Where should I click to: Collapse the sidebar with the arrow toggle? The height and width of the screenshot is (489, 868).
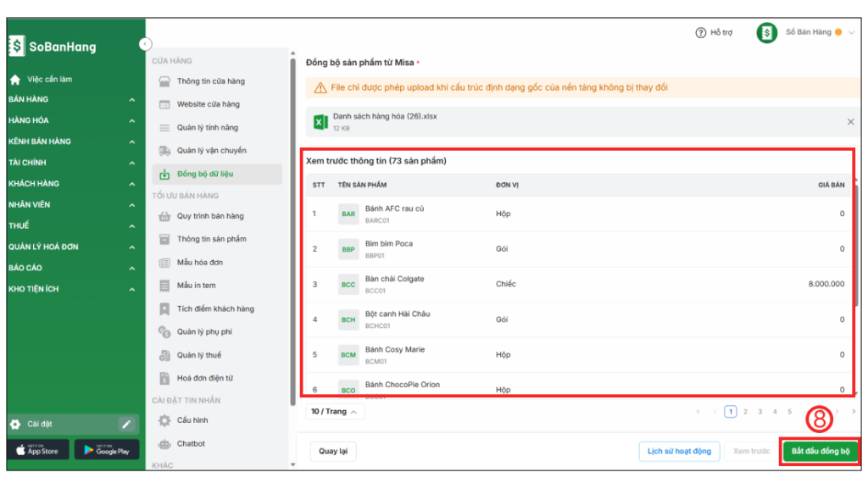(x=145, y=43)
